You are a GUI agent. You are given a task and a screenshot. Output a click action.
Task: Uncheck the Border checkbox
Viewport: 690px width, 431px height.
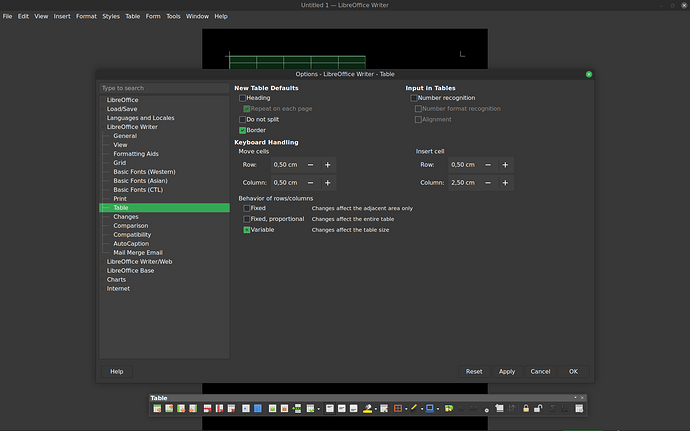pyautogui.click(x=242, y=130)
